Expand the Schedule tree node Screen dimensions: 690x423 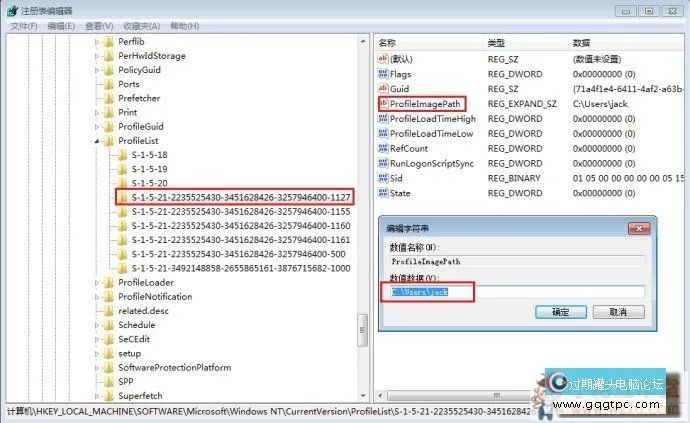tap(97, 325)
